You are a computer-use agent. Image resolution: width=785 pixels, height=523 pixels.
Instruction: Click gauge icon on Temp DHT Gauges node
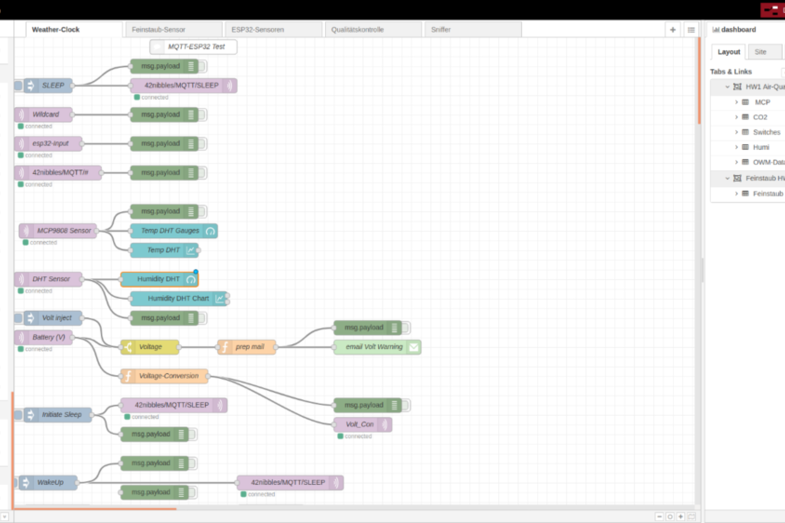[x=210, y=231]
